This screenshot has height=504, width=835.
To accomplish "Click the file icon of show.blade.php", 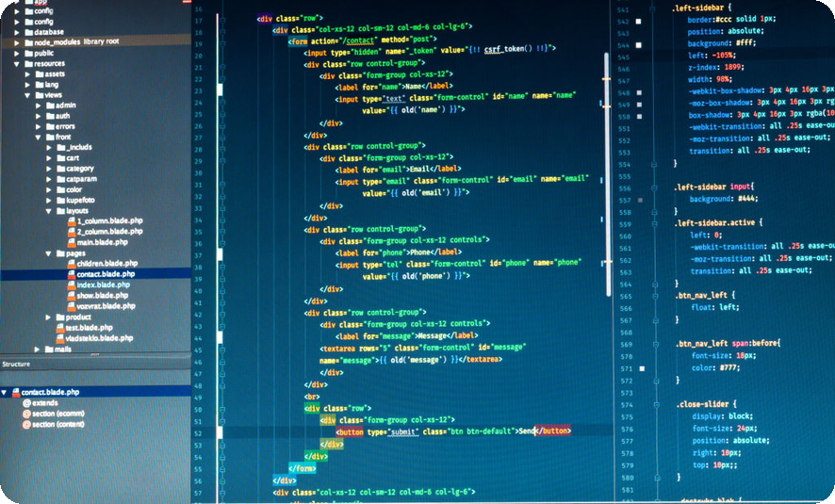I will point(72,296).
